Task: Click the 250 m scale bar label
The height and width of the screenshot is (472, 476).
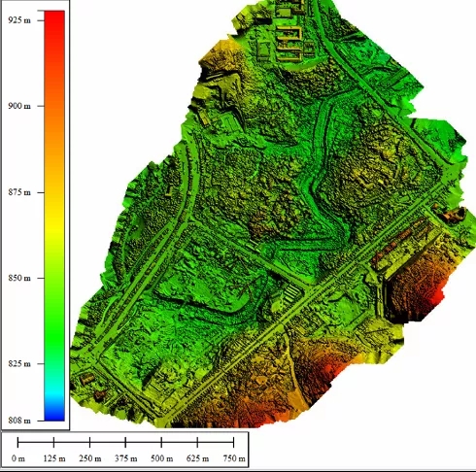Action: (x=90, y=458)
